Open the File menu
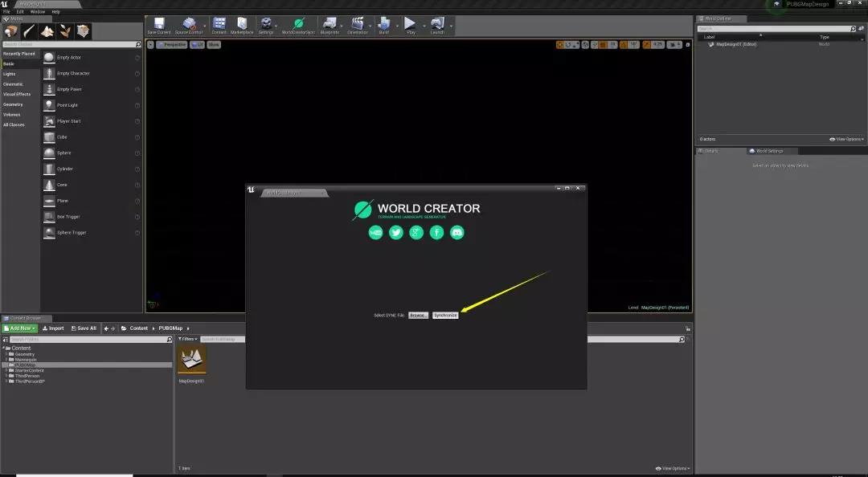Screen dimensions: 868x477 6,11
